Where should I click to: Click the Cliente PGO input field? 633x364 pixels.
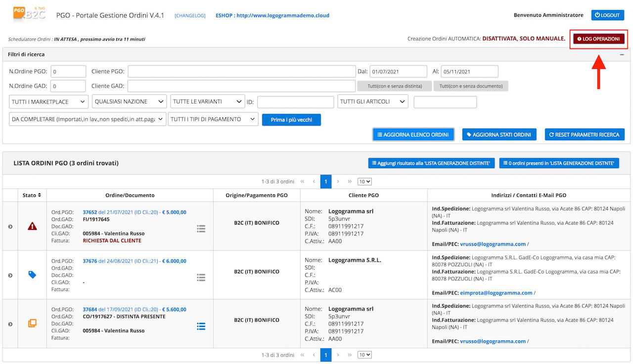tap(241, 72)
